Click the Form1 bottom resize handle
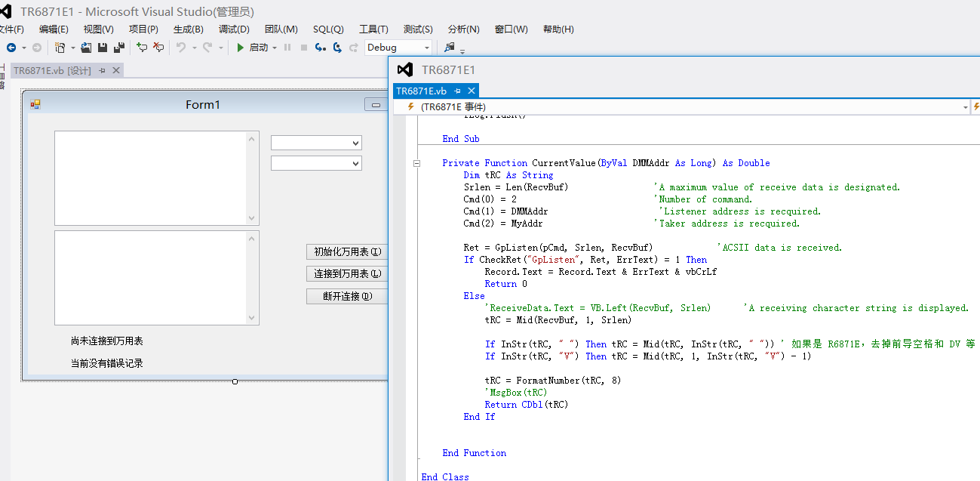980x481 pixels. 235,381
